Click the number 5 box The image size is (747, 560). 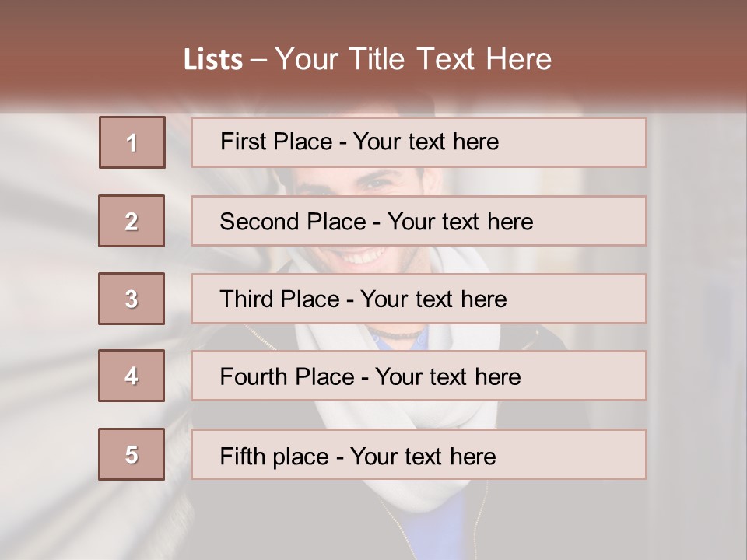132,453
